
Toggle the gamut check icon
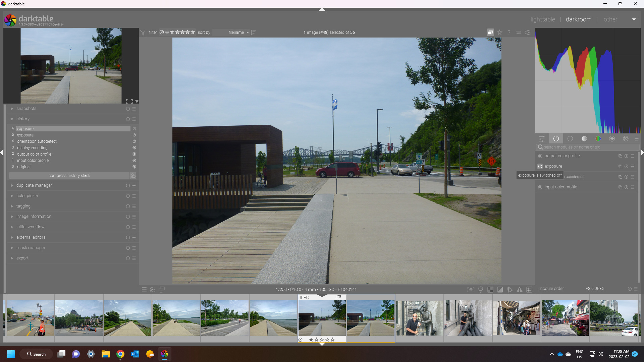[520, 290]
